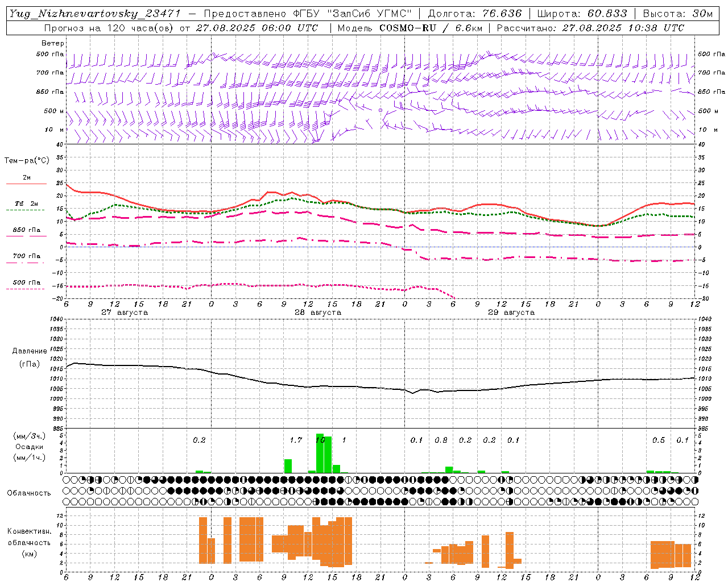The width and height of the screenshot is (728, 582).
Task: Click precipitation value 10
Action: click(320, 440)
